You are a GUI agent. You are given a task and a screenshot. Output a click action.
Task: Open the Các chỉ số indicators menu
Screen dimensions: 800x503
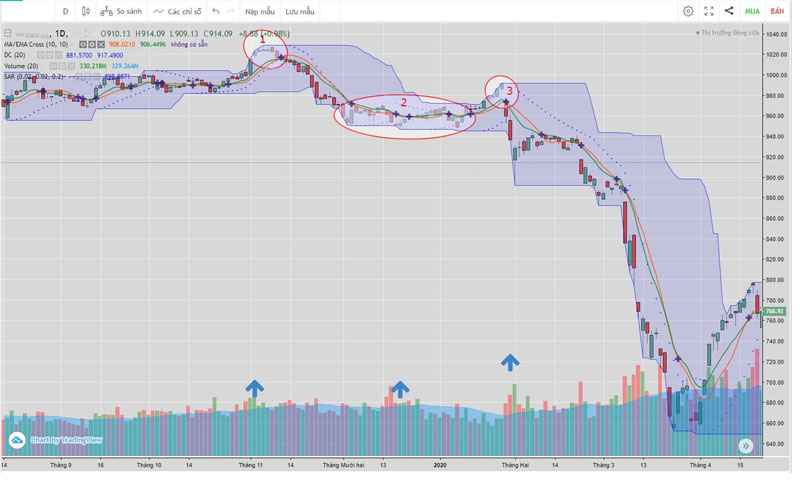[184, 11]
